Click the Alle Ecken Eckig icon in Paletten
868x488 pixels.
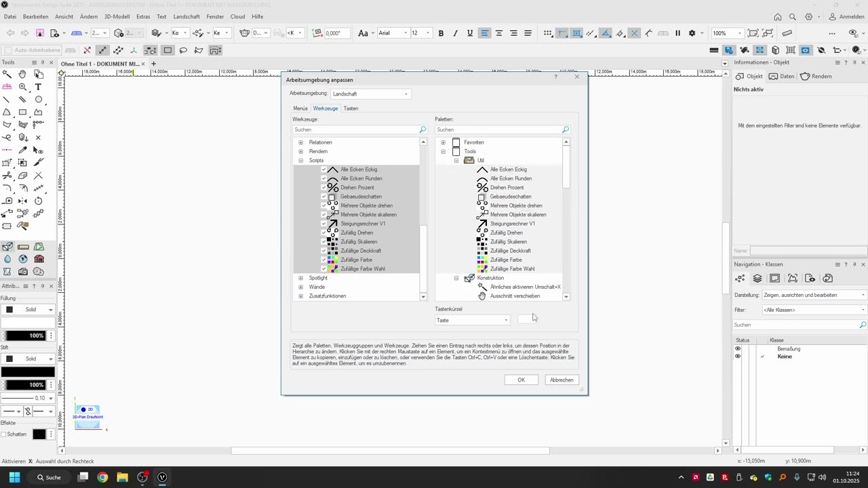coord(482,169)
